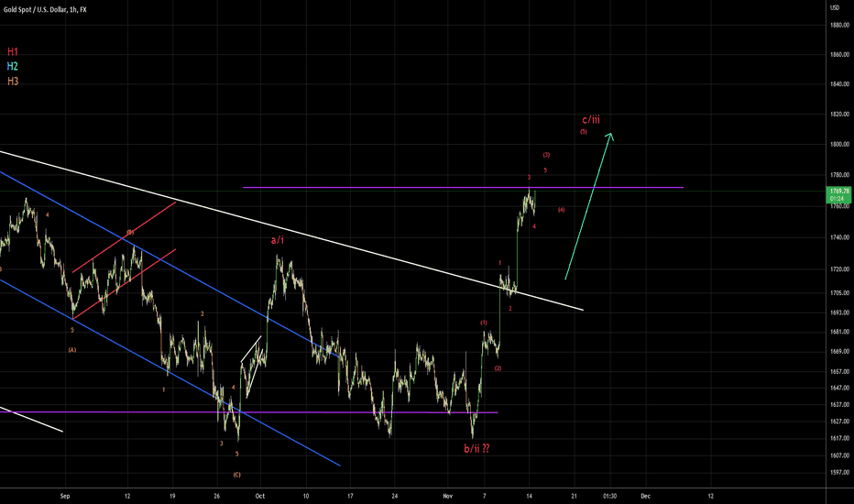Click the 1597.00 price axis value

pos(840,473)
